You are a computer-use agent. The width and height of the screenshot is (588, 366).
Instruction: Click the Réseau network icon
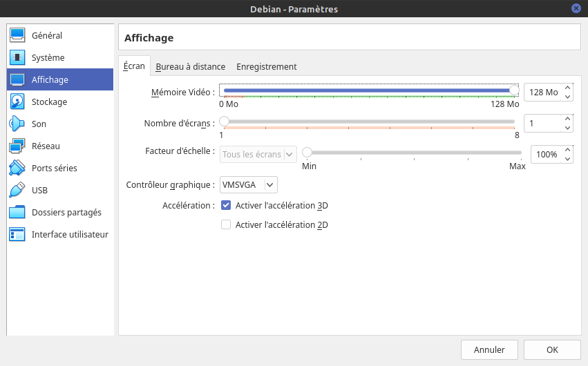(17, 146)
